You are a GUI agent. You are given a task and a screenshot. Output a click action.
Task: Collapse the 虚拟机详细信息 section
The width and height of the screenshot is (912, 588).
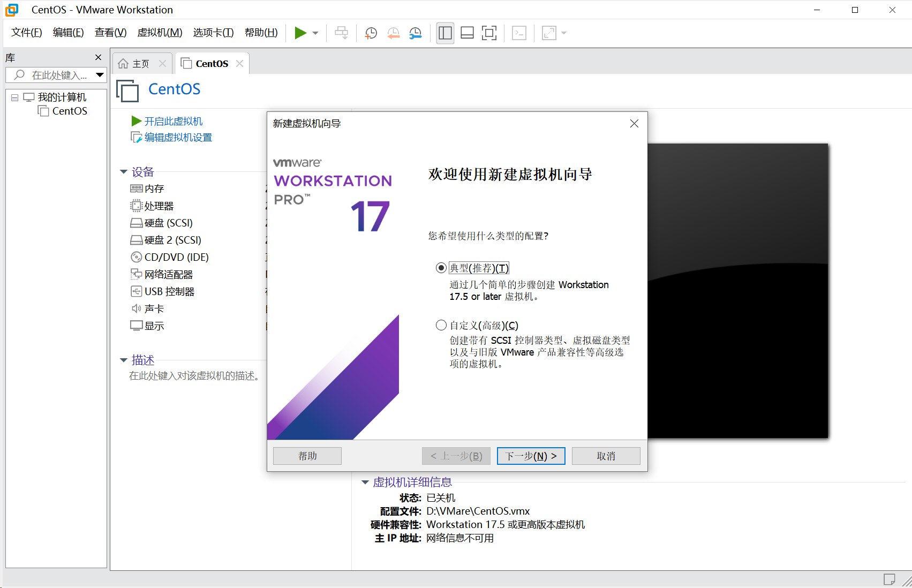coord(365,481)
